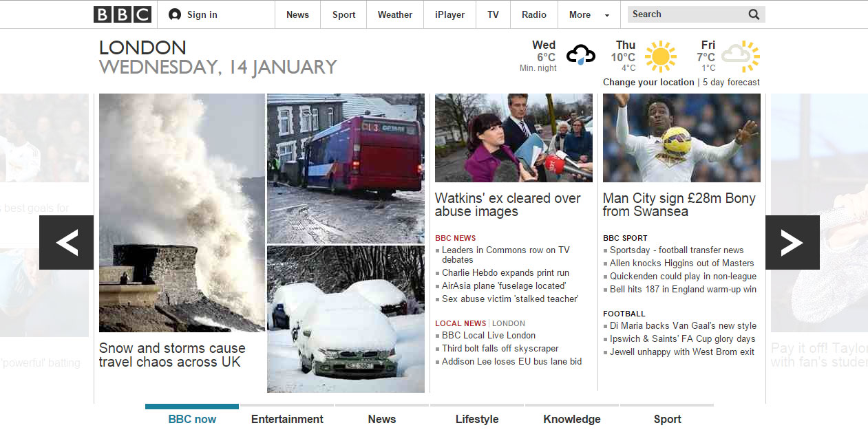Select the Knowledge tab
The width and height of the screenshot is (868, 443).
pos(572,419)
